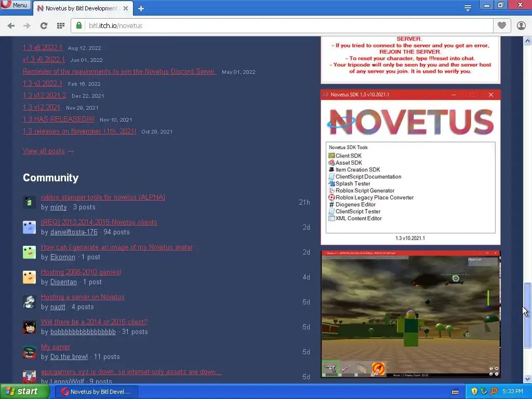Open [REQ] 2013,2014,2015 Novetus clients thread
Screen dimensions: 532x399
pyautogui.click(x=99, y=222)
